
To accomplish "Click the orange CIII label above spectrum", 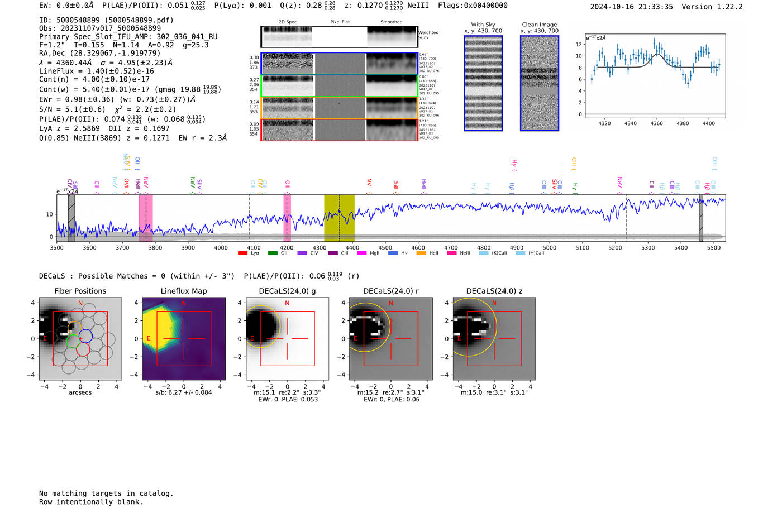I will pos(574,164).
